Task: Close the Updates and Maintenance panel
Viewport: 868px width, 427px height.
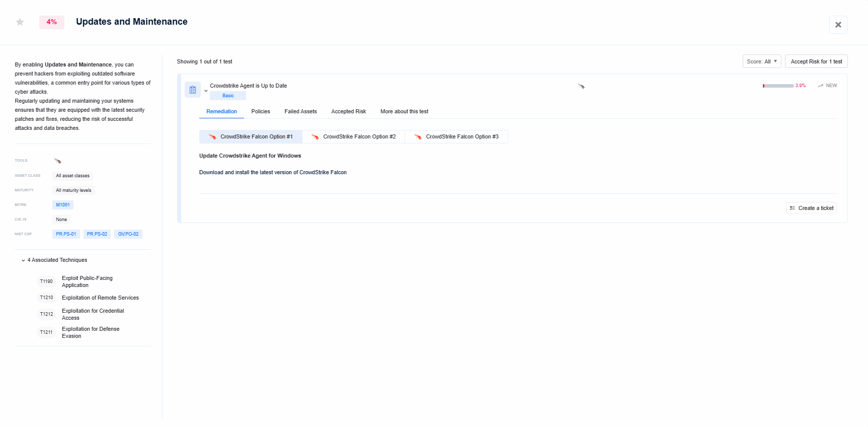Action: pos(838,25)
